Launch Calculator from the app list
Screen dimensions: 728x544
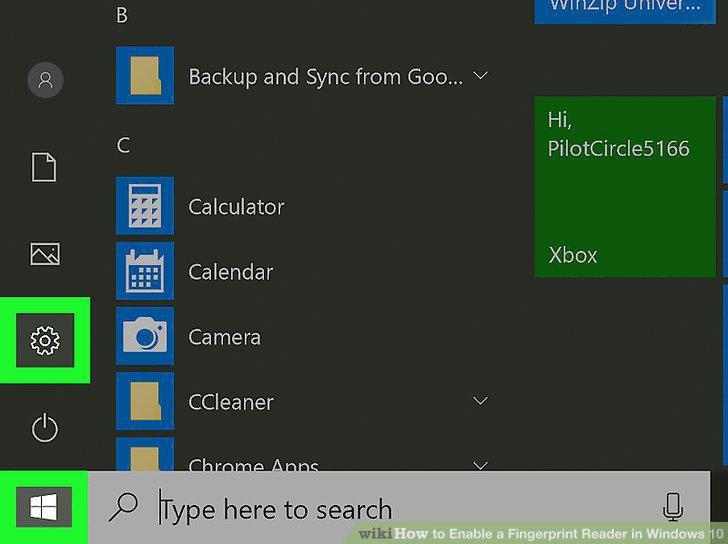click(236, 207)
